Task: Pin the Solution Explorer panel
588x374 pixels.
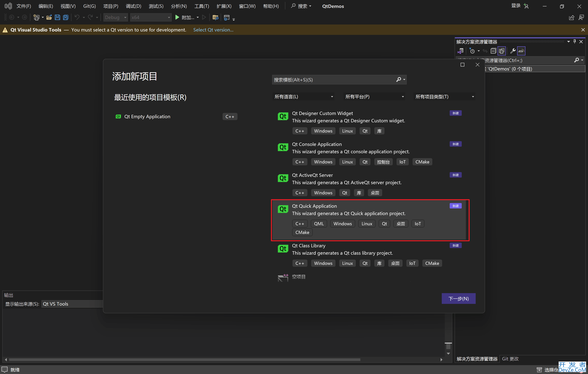Action: (575, 41)
